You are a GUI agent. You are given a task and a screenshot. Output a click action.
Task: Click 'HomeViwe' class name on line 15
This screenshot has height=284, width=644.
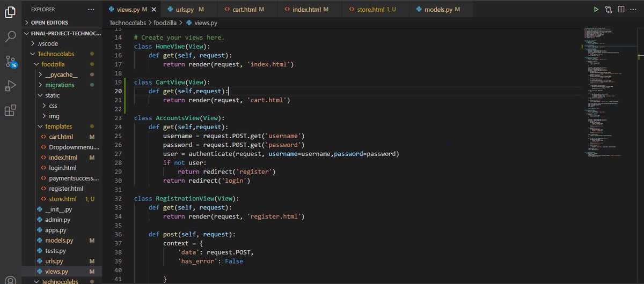pyautogui.click(x=170, y=47)
